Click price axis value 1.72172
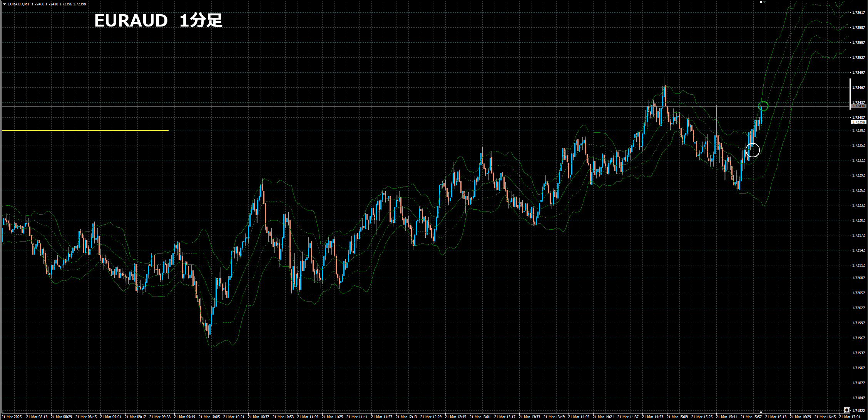868x420 pixels. click(858, 235)
